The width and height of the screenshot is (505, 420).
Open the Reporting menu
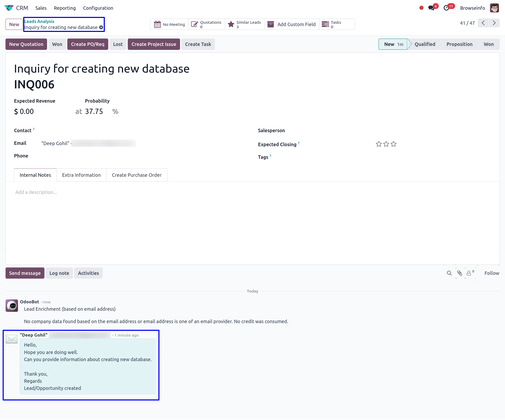click(x=65, y=8)
